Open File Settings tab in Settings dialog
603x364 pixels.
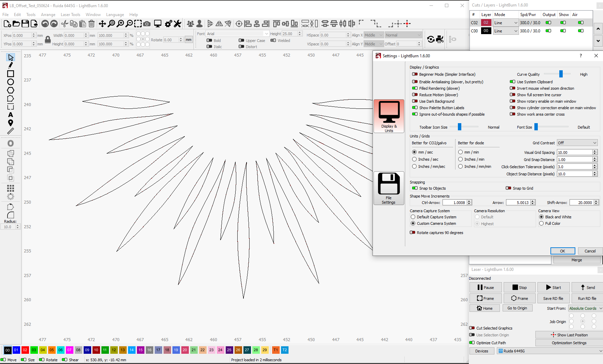click(x=389, y=188)
